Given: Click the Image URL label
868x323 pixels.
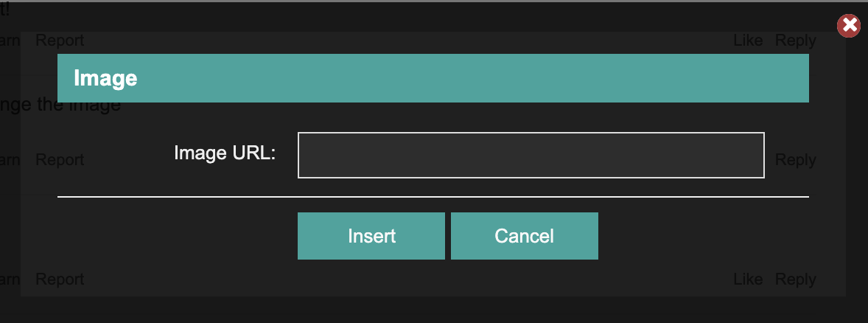Looking at the screenshot, I should 225,153.
